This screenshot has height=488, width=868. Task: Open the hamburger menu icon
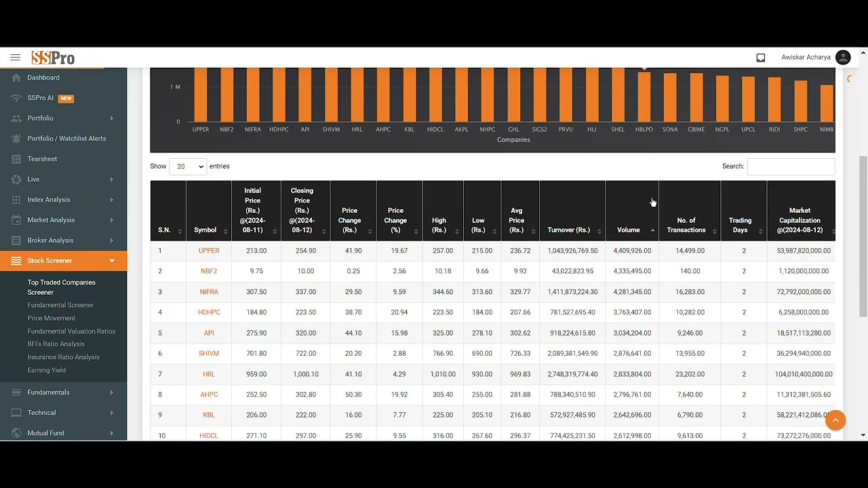[15, 58]
